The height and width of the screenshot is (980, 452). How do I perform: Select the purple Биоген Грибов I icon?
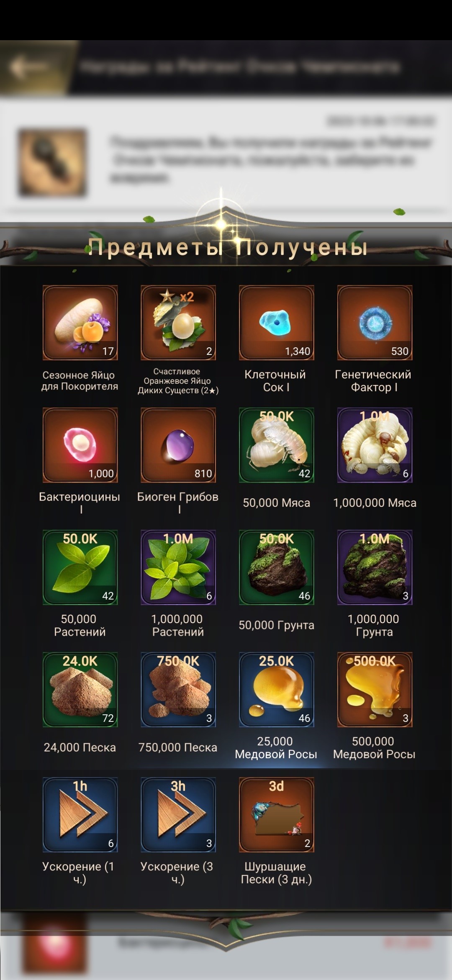(x=178, y=445)
